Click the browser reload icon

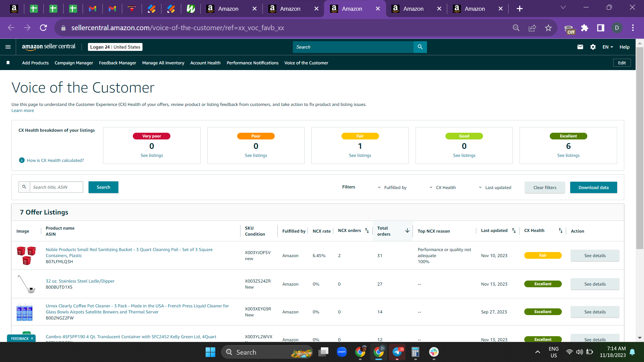point(43,28)
